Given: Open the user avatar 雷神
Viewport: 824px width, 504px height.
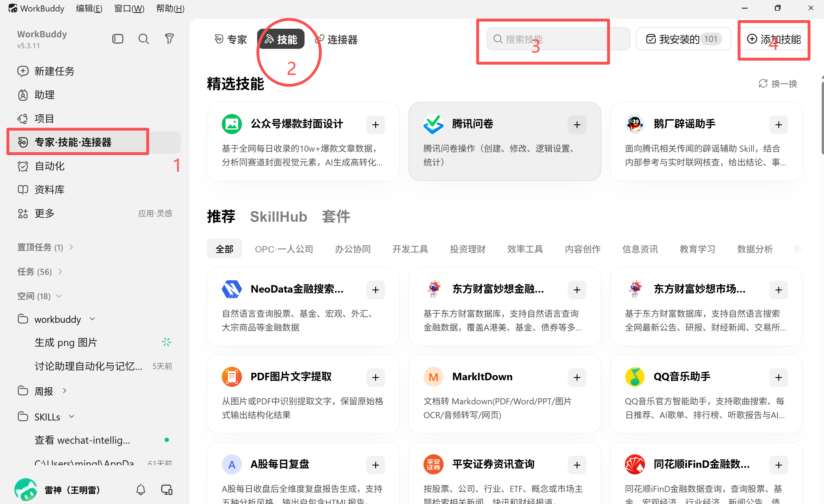Looking at the screenshot, I should [26, 490].
